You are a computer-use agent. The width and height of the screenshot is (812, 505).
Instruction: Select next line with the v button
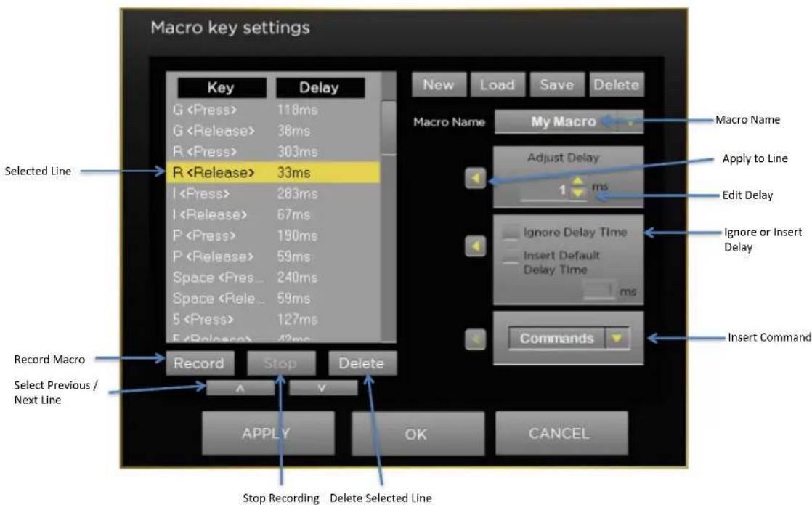pos(322,388)
